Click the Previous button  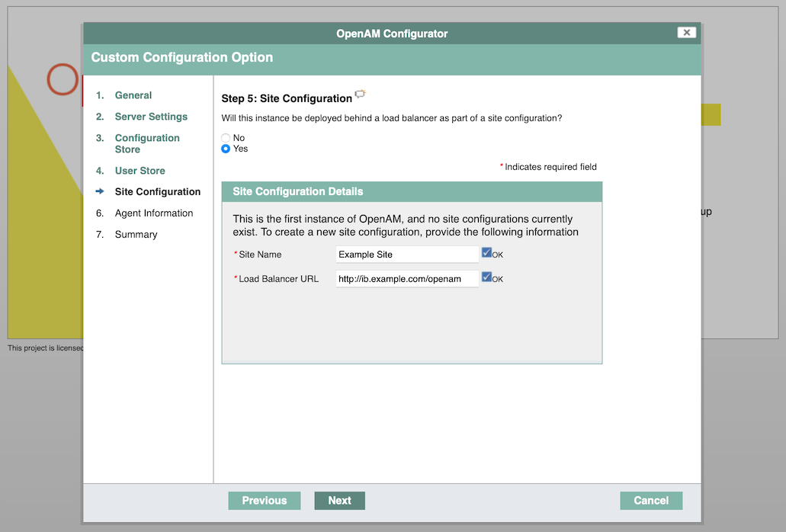tap(265, 501)
